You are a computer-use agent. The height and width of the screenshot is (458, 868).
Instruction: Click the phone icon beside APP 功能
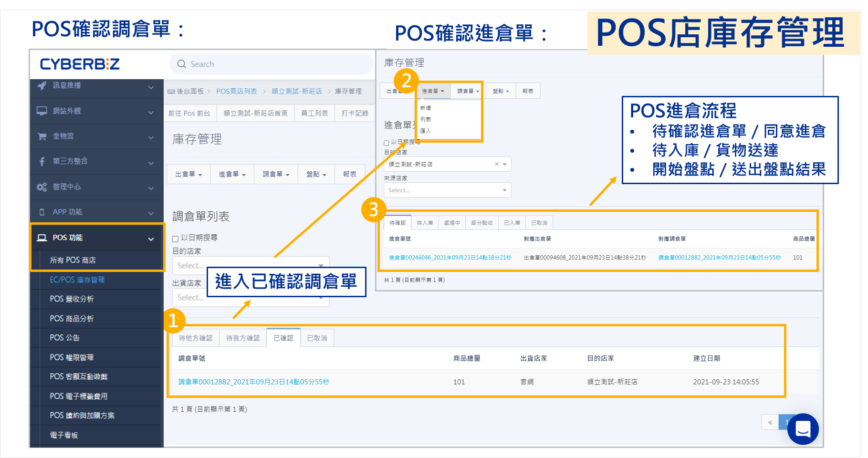tap(42, 212)
